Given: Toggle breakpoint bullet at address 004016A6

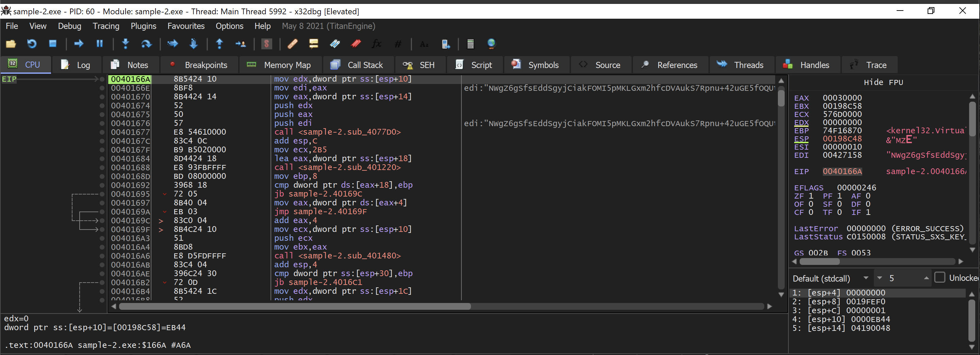Looking at the screenshot, I should point(102,256).
